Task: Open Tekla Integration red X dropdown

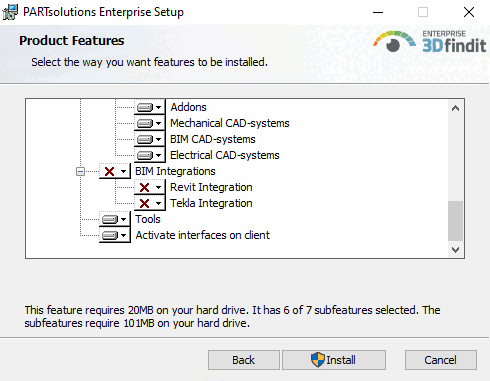Action: point(149,203)
